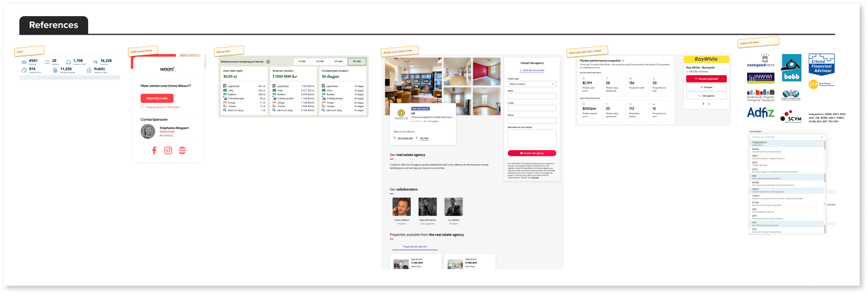Choose VastgoedCert in the certificates list
The image size is (868, 294).
(786, 143)
